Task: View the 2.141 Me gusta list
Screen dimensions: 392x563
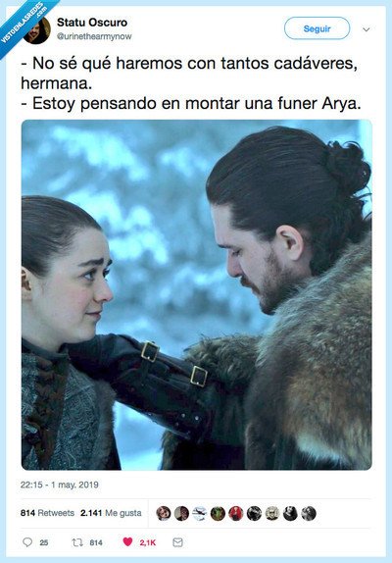Action: pos(111,513)
